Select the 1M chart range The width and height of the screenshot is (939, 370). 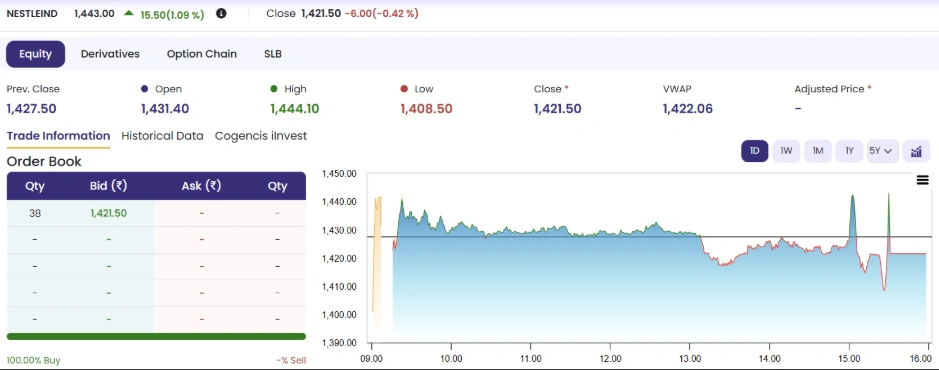pyautogui.click(x=818, y=151)
